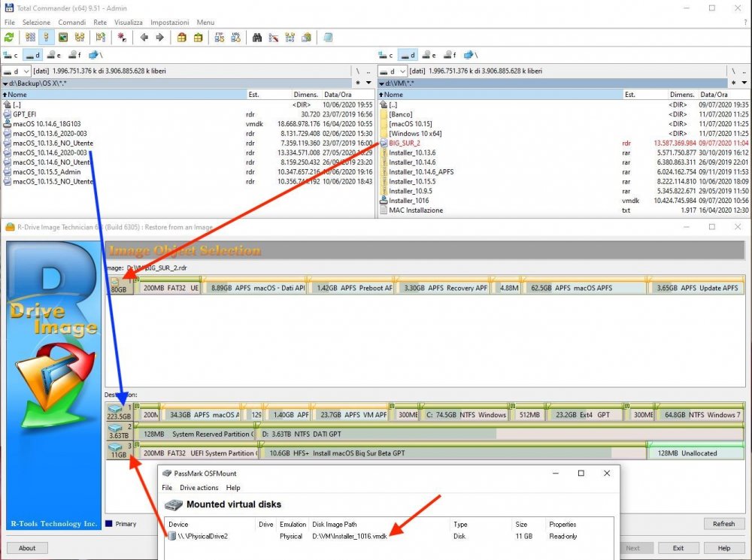
Task: Click the Exit button in R-Drive Image
Action: click(678, 548)
